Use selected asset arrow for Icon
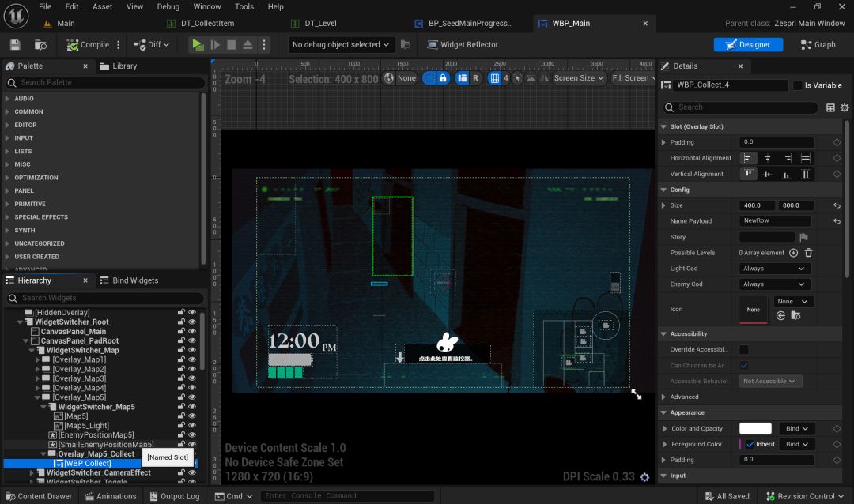854x504 pixels. tap(780, 316)
